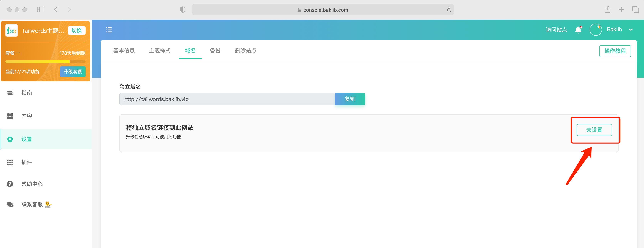Open a new tab with plus icon
644x248 pixels.
[x=621, y=9]
